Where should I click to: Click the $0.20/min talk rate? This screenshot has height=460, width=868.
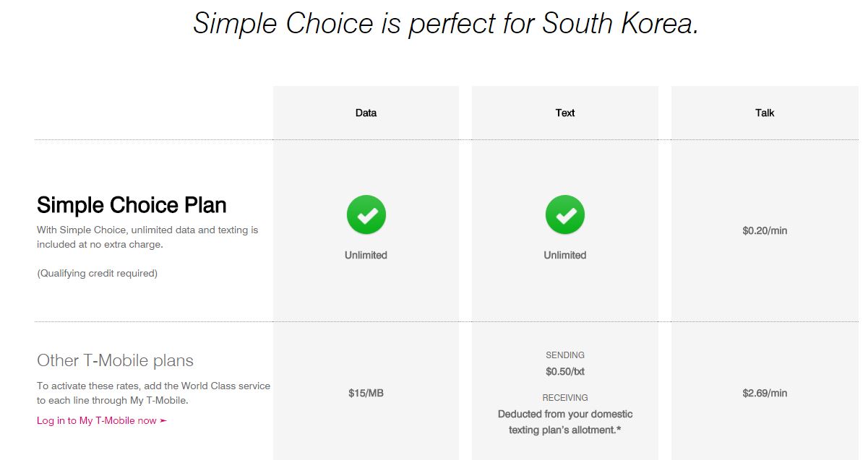[x=765, y=231]
